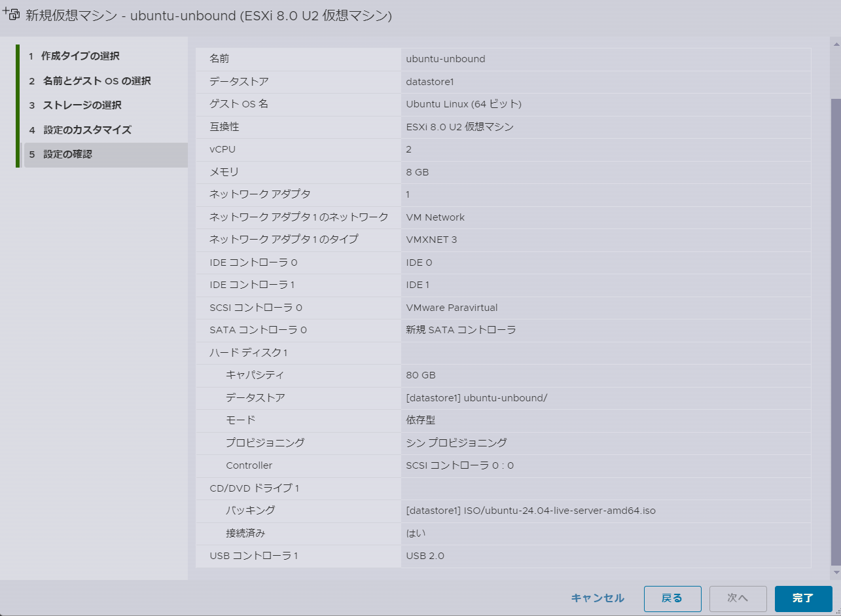Screen dimensions: 841x616
Task: Click the scrollbar down arrow
Action: pyautogui.click(x=835, y=573)
